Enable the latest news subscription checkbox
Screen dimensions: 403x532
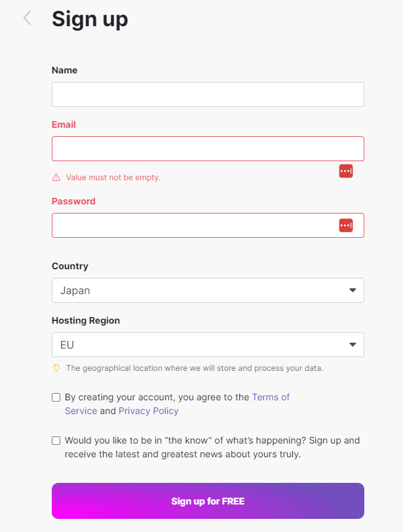pyautogui.click(x=56, y=441)
